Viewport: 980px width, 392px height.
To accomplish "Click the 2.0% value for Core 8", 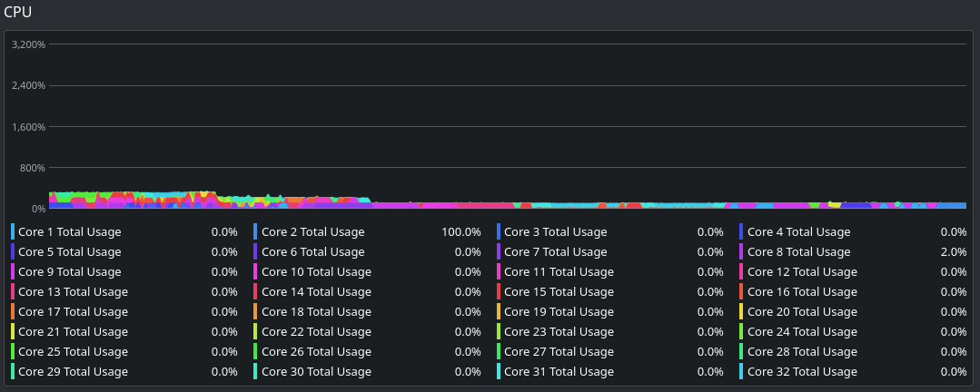I will pyautogui.click(x=954, y=251).
